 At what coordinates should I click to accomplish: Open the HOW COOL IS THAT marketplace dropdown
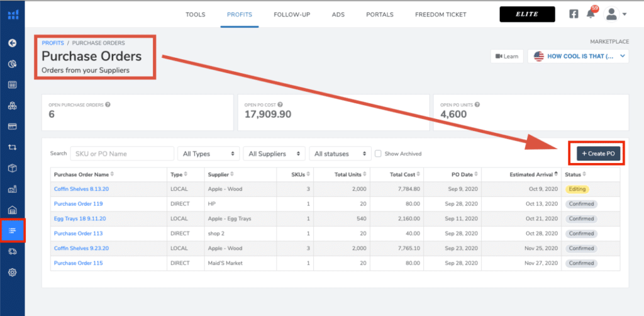(579, 56)
